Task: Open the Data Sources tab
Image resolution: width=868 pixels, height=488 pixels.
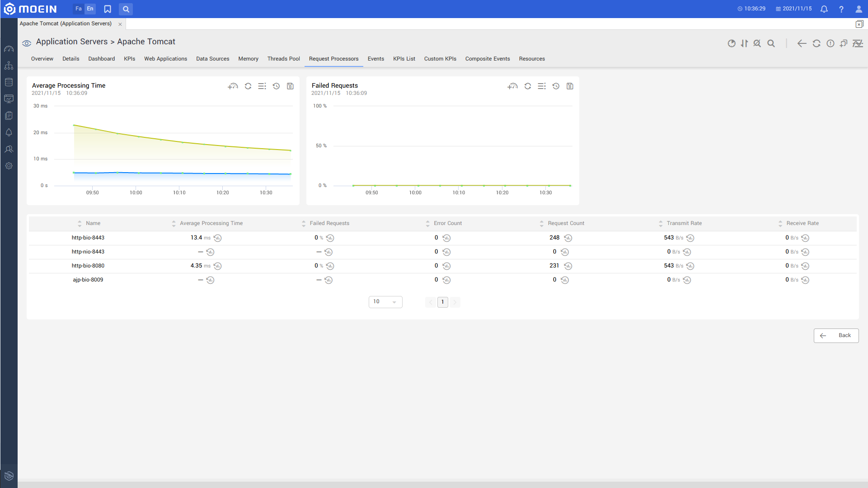Action: tap(213, 59)
